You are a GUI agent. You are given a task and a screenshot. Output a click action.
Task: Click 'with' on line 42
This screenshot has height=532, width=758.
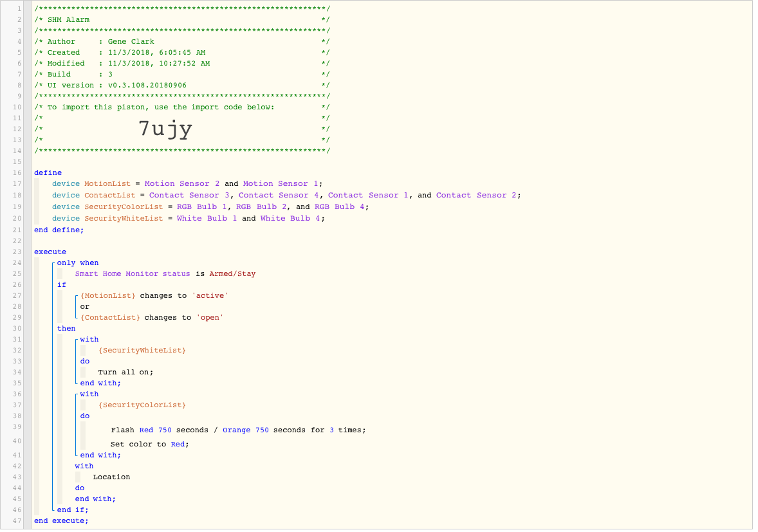[x=84, y=467]
